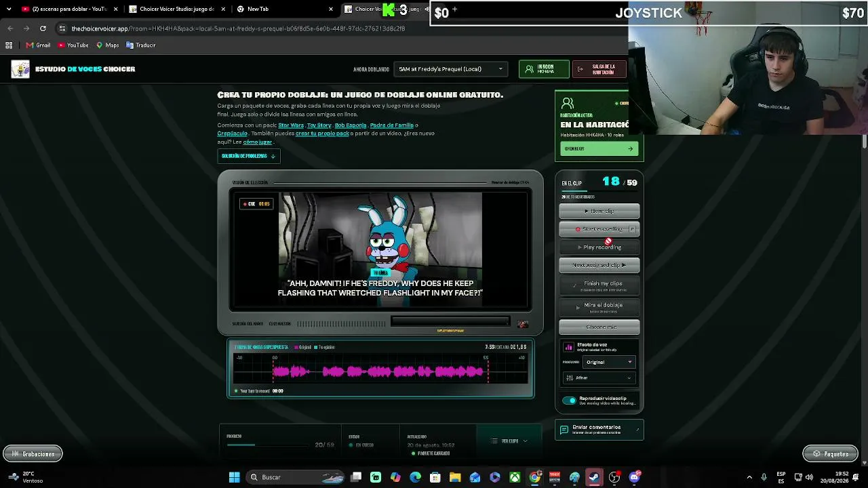
Task: Open File Explorer from the taskbar
Action: coord(455,477)
